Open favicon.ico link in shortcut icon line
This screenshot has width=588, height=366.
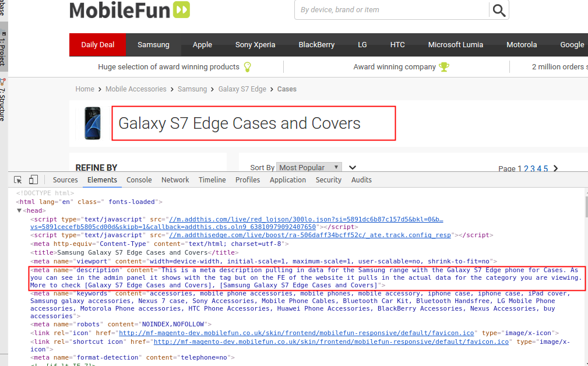click(331, 342)
